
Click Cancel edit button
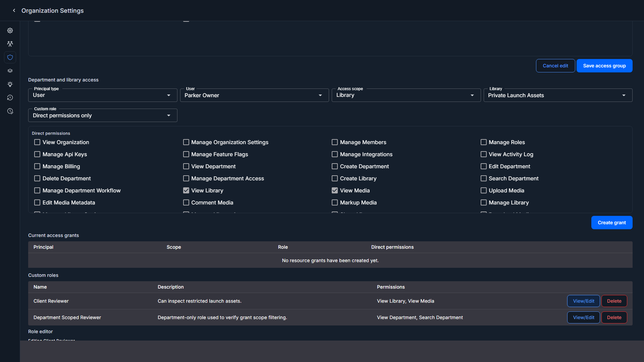555,66
